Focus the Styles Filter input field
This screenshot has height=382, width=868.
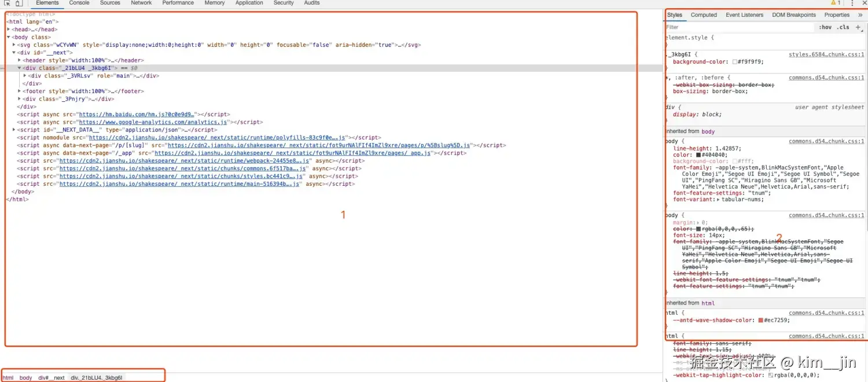(740, 27)
